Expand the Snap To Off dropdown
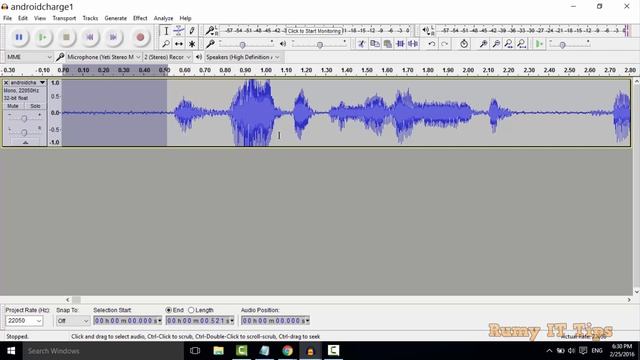The image size is (640, 360). [x=86, y=321]
